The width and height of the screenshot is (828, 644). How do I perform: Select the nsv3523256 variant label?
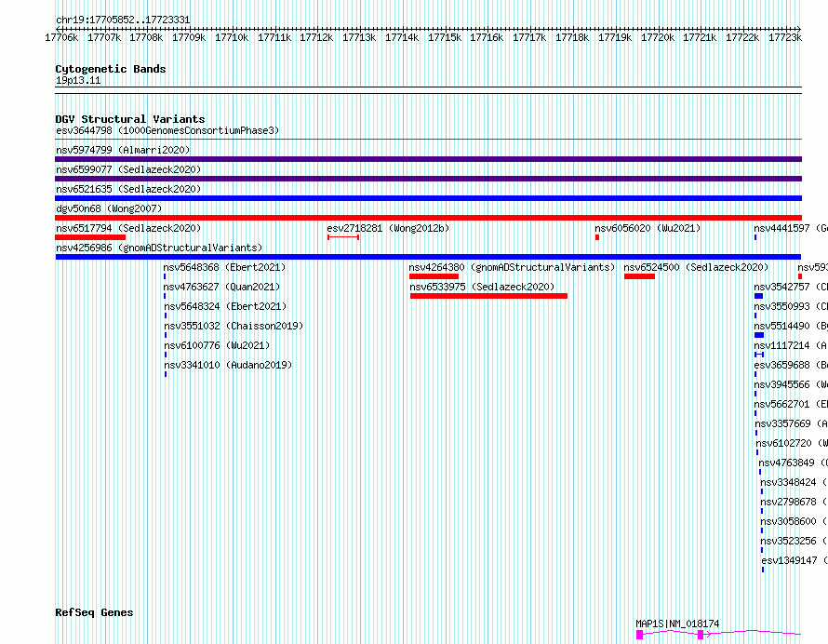[x=795, y=541]
